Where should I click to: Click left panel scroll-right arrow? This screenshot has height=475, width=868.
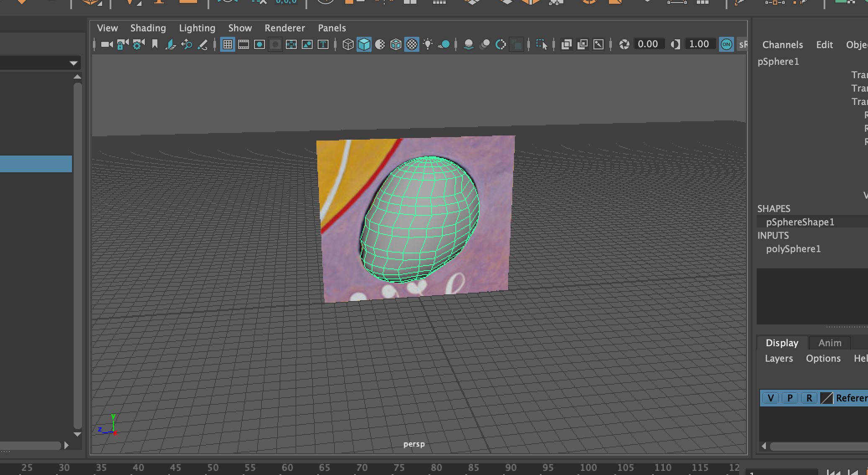point(67,446)
